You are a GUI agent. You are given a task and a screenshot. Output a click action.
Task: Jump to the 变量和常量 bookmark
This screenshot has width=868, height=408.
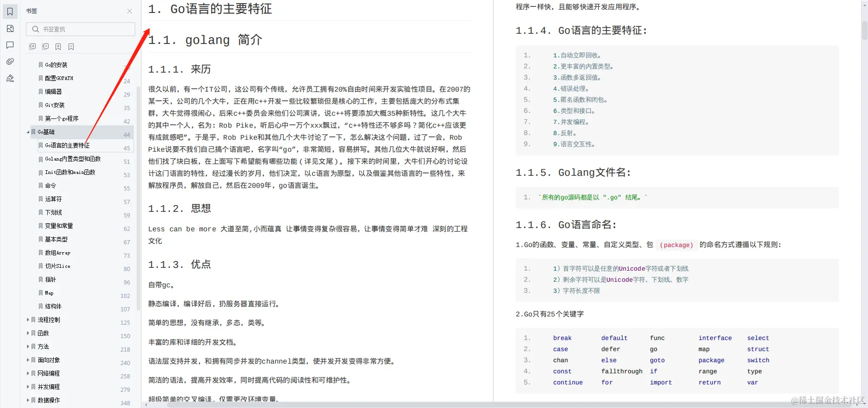point(59,226)
